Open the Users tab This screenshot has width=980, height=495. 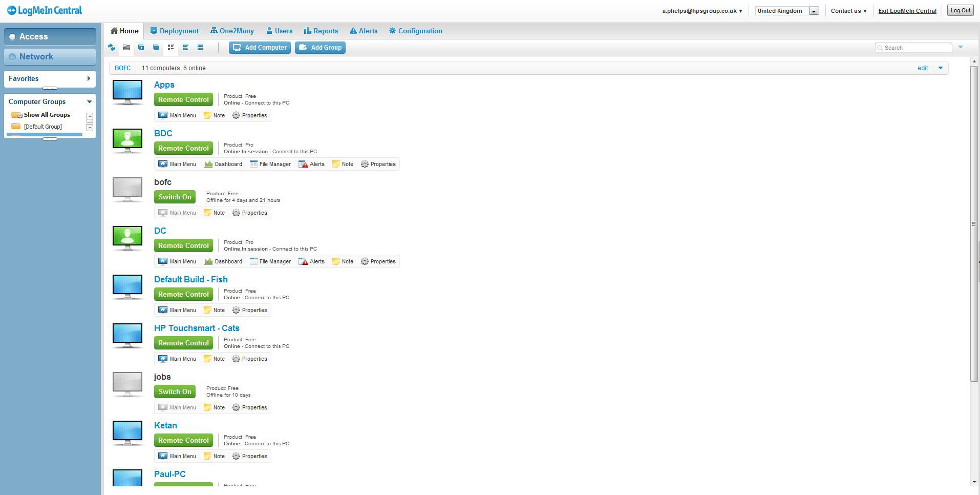click(280, 31)
